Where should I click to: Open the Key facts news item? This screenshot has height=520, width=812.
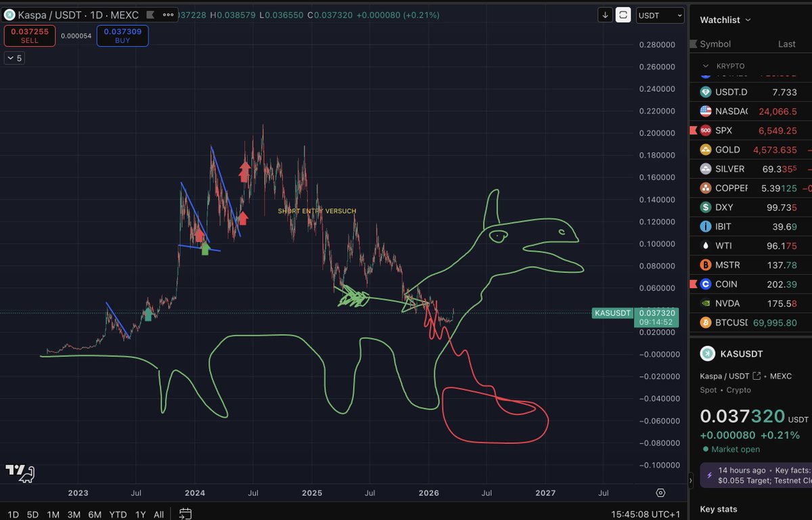tap(756, 475)
